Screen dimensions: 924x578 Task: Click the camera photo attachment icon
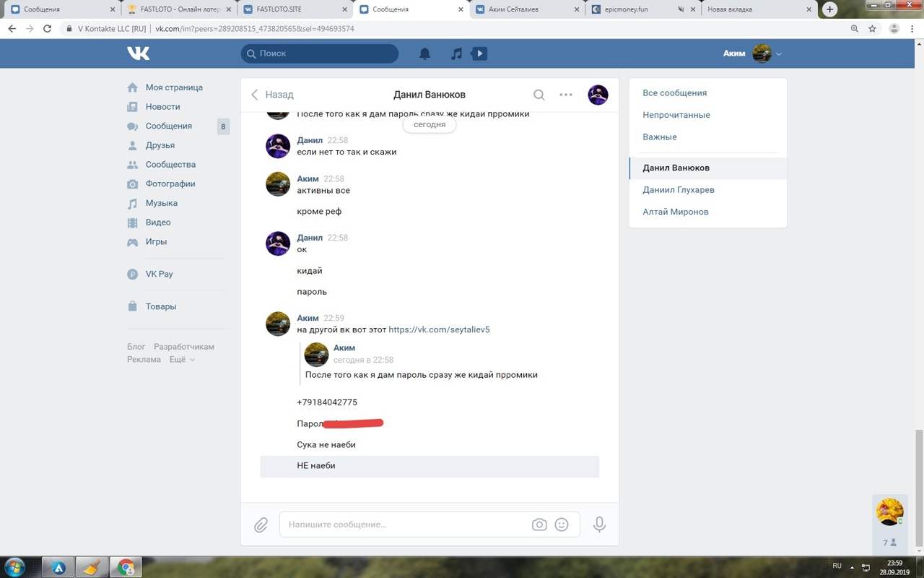click(x=539, y=525)
